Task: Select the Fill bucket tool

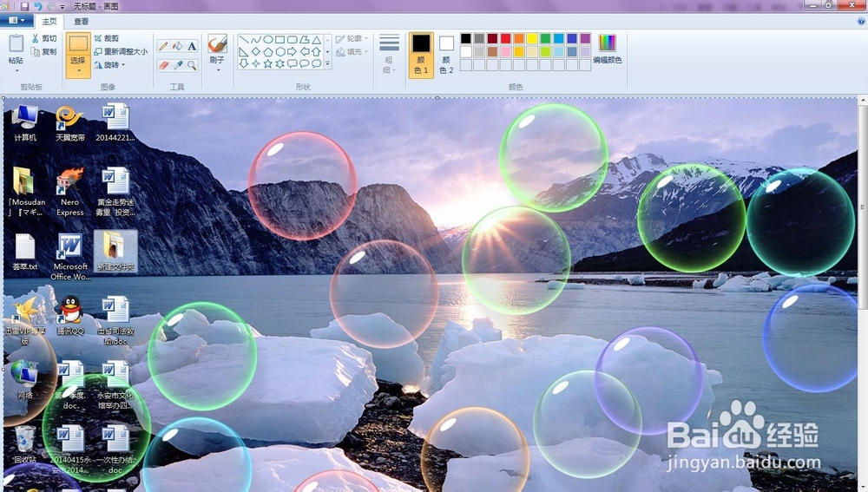Action: pos(177,46)
